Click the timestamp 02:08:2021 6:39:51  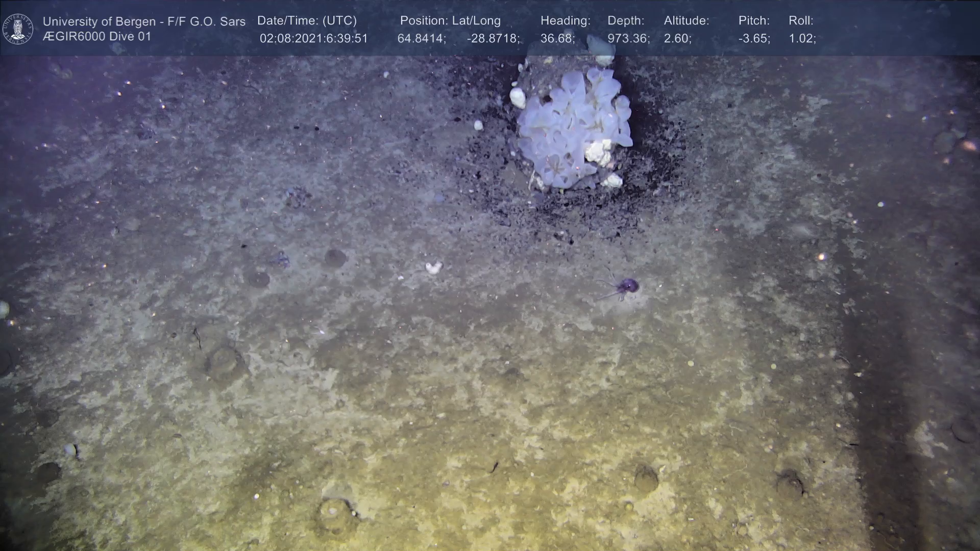tap(313, 39)
